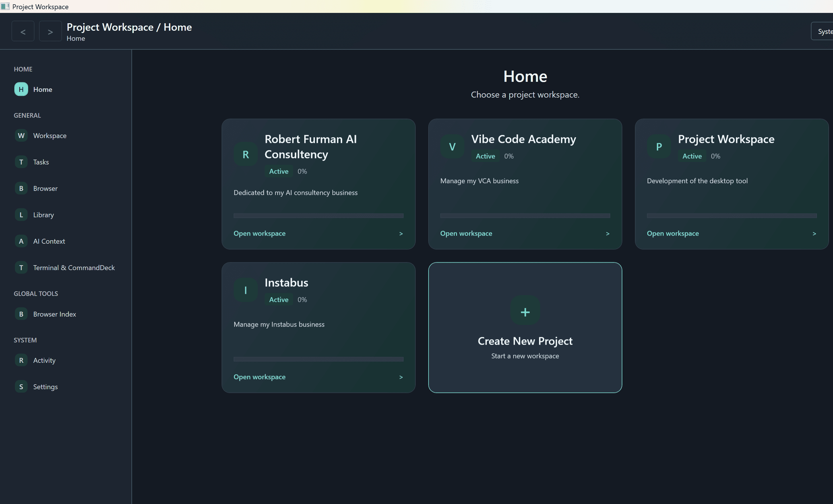Click the Instabus card title
Viewport: 833px width, 504px height.
(x=286, y=282)
